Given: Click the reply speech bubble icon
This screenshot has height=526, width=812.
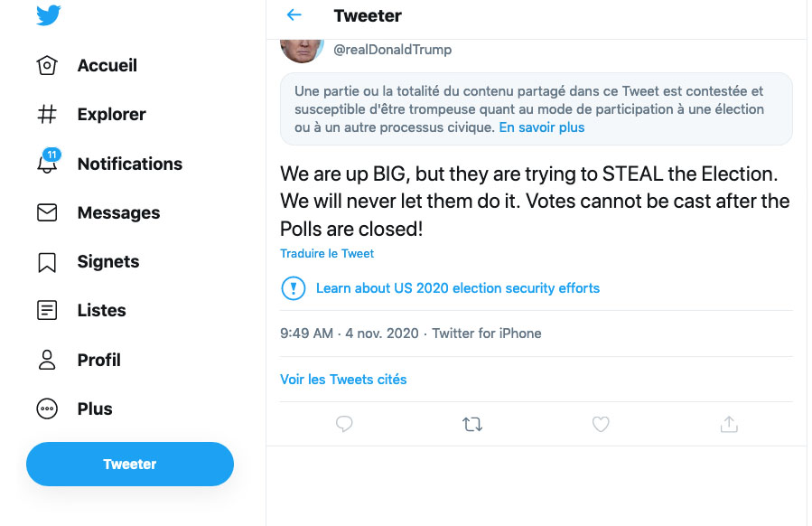Looking at the screenshot, I should click(344, 424).
